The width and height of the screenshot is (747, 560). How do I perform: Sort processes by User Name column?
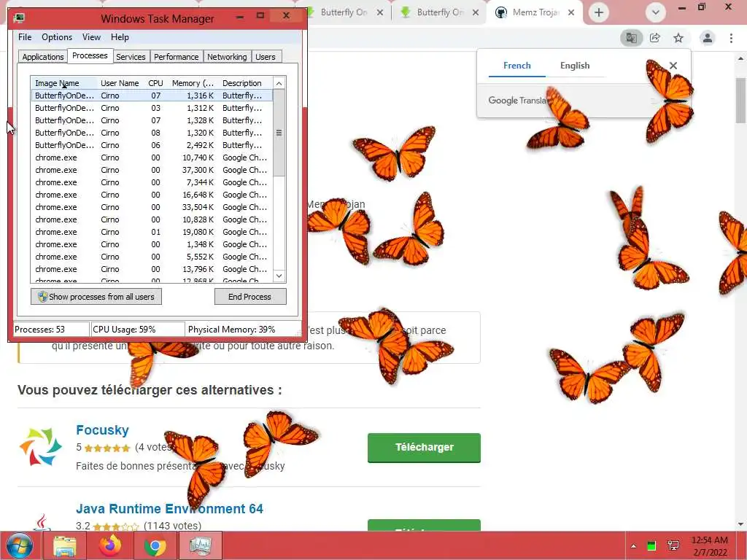(120, 83)
